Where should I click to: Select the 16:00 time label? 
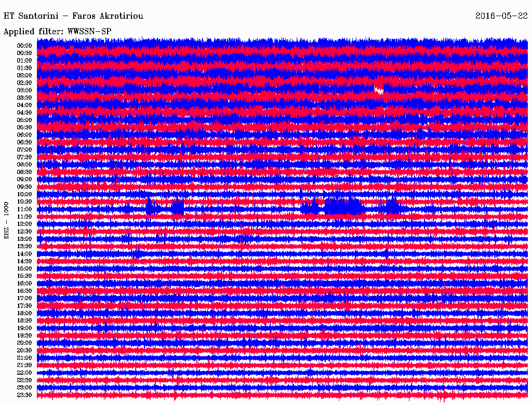tap(24, 283)
